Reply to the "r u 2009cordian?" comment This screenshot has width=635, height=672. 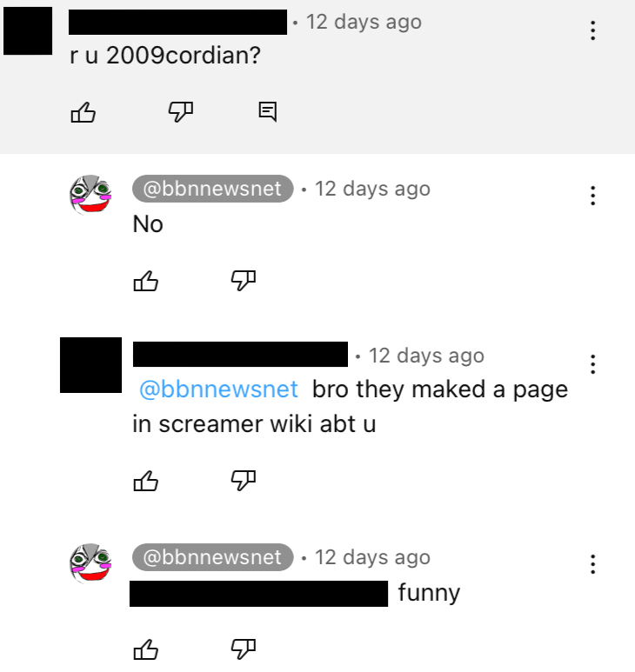coord(268,112)
